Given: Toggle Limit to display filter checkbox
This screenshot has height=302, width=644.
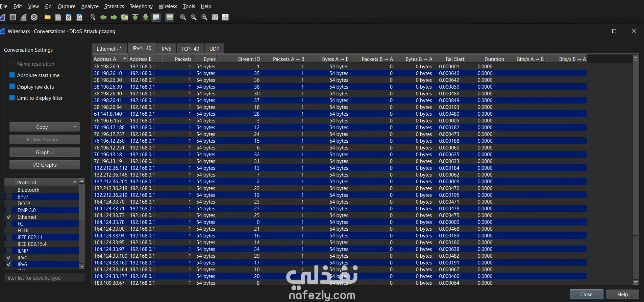Looking at the screenshot, I should click(12, 98).
